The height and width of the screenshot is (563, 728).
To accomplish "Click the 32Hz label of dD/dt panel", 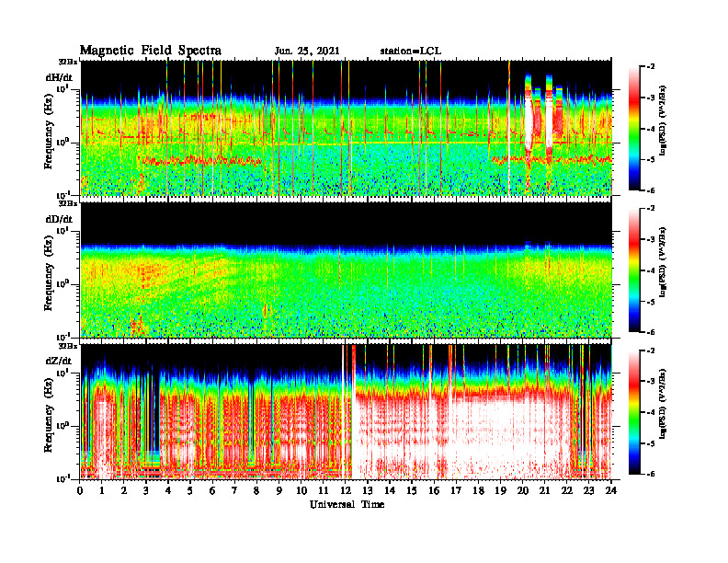I will (67, 203).
